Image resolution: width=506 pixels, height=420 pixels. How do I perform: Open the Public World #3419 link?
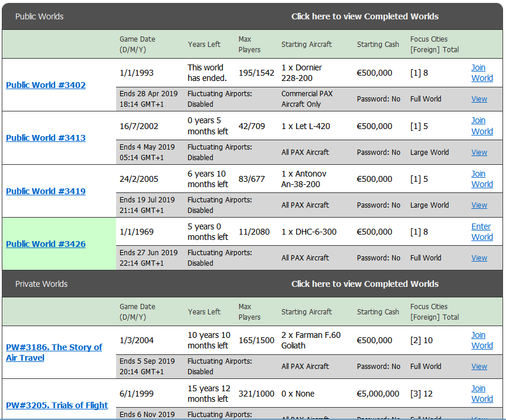pos(46,191)
